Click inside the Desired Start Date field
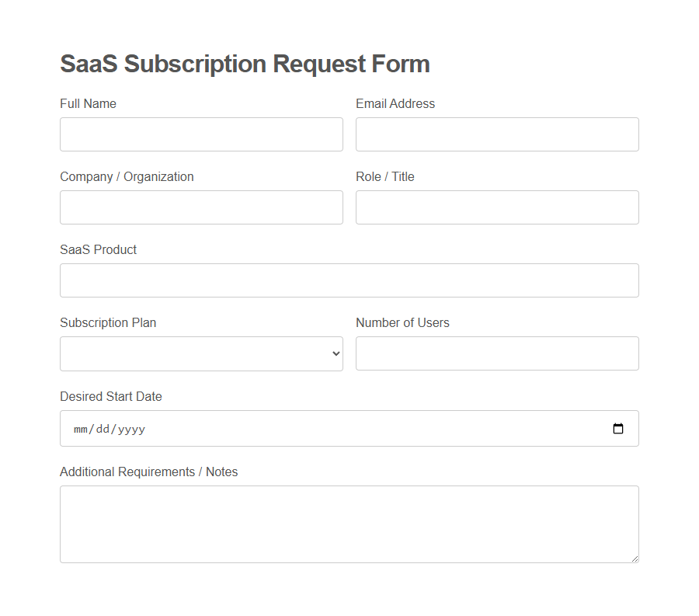This screenshot has width=699, height=616. coord(233,428)
